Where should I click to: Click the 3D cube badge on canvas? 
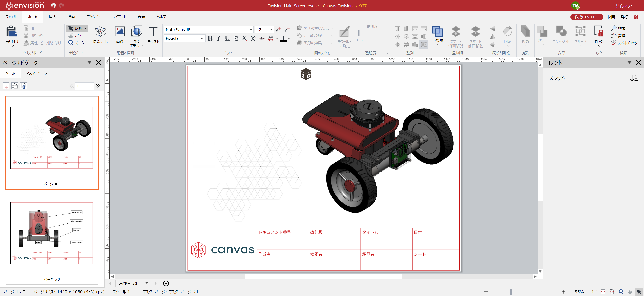[306, 74]
